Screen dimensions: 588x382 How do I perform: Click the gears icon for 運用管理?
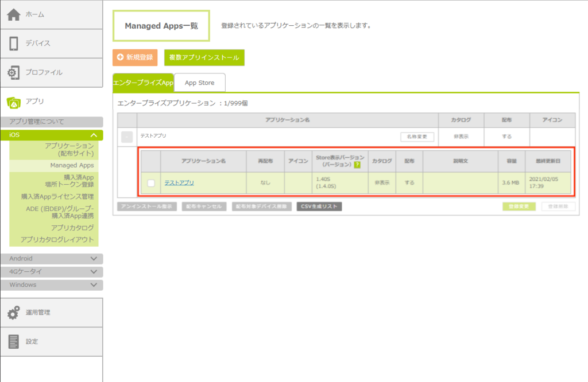[14, 313]
